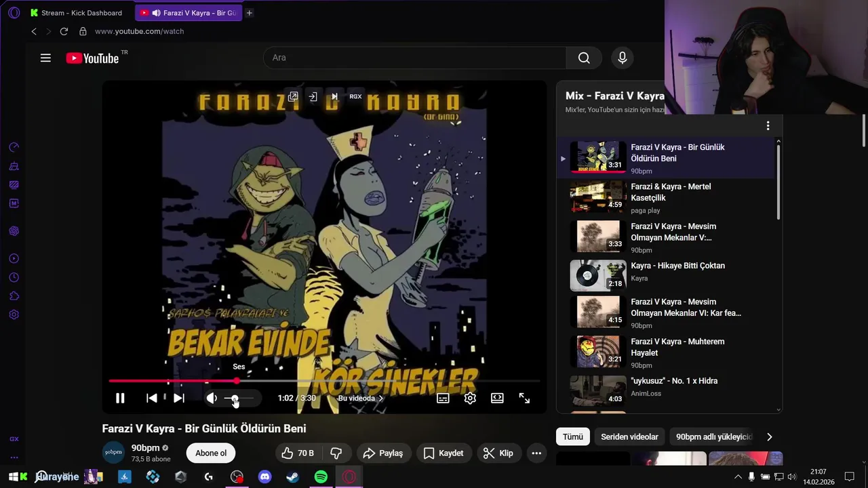
Task: Save video with 'Kaydet' button
Action: tap(444, 453)
